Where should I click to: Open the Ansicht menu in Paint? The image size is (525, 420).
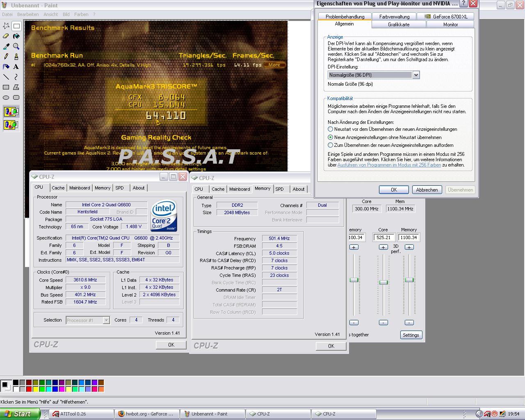coord(51,14)
